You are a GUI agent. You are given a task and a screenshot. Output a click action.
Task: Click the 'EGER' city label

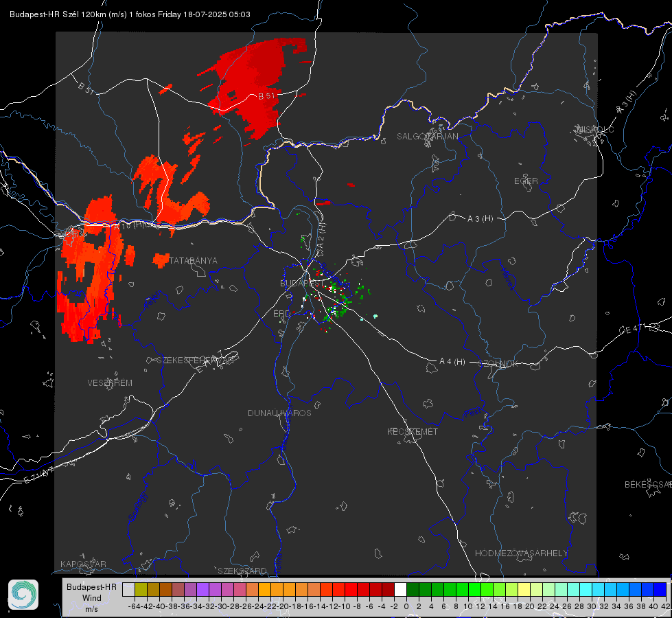(526, 181)
